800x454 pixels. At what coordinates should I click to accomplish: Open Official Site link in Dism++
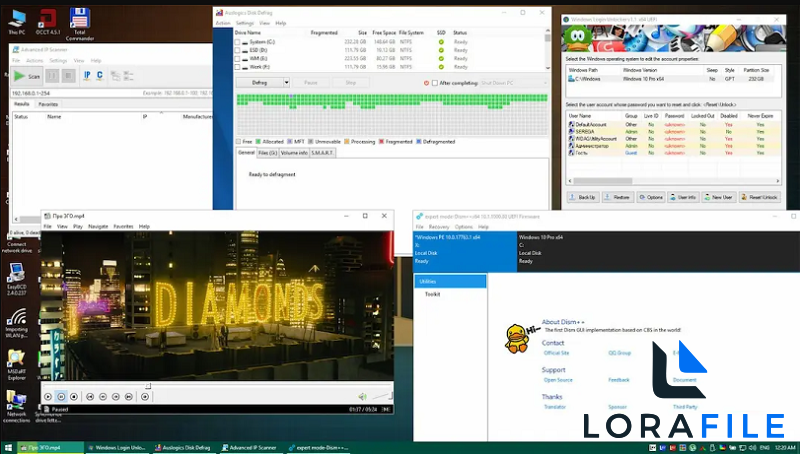pyautogui.click(x=556, y=353)
